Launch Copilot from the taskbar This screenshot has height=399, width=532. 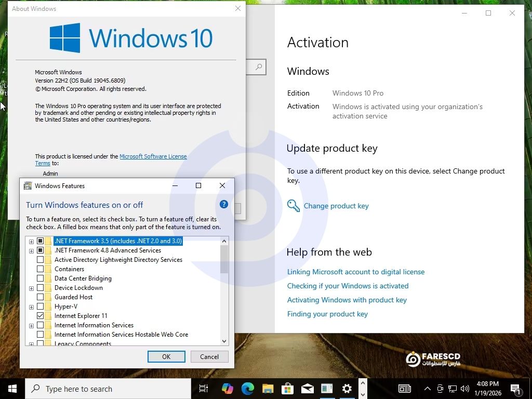[x=228, y=389]
